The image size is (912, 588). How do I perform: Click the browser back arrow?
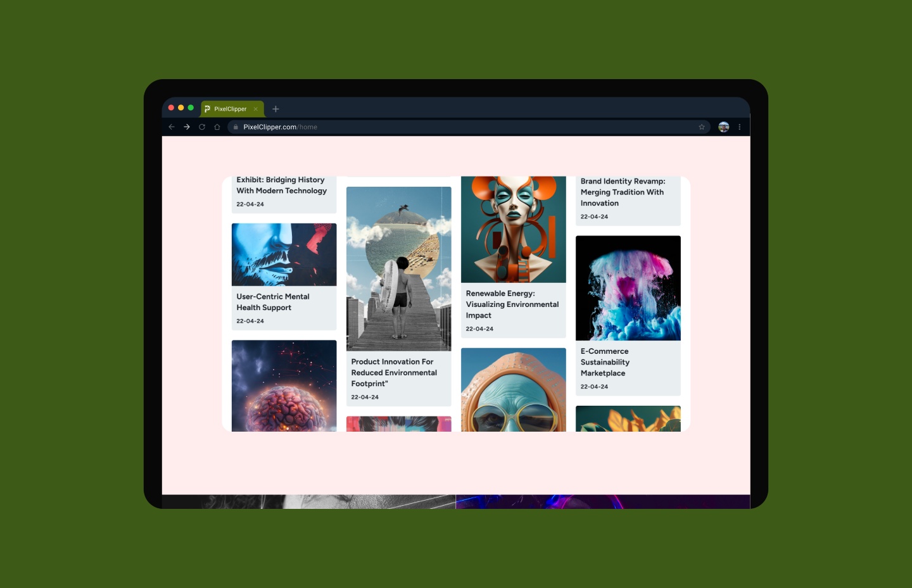(x=172, y=127)
